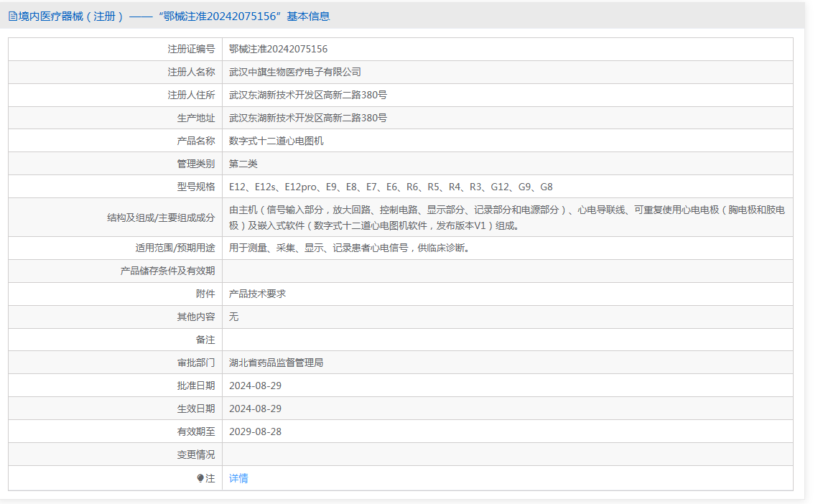This screenshot has height=504, width=818.
Task: Select the page title 境内医疗器械（注册）基本信息
Action: tap(175, 17)
